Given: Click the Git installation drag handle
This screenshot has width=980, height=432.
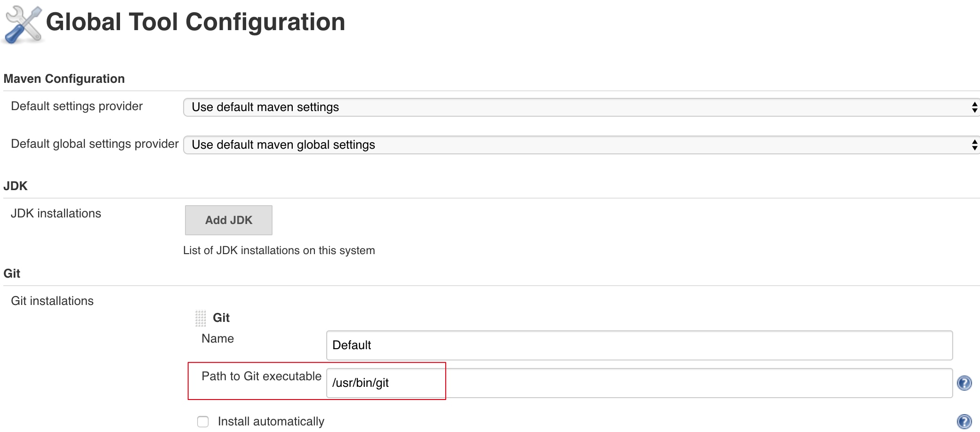Looking at the screenshot, I should click(201, 319).
